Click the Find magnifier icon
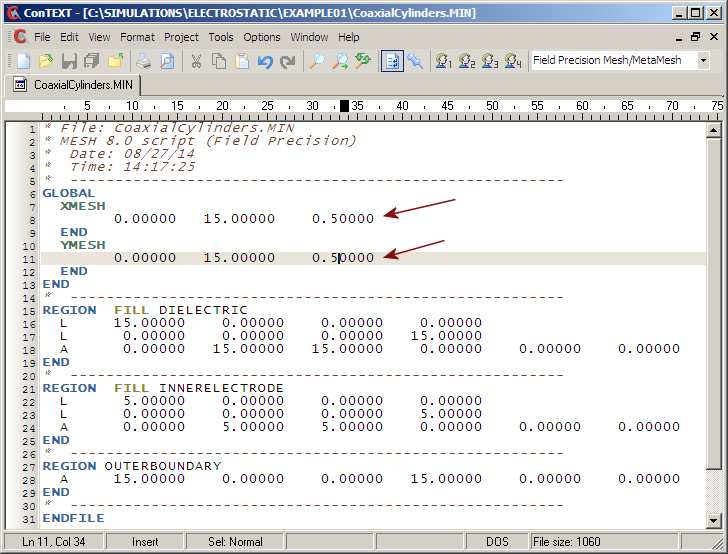 point(316,61)
